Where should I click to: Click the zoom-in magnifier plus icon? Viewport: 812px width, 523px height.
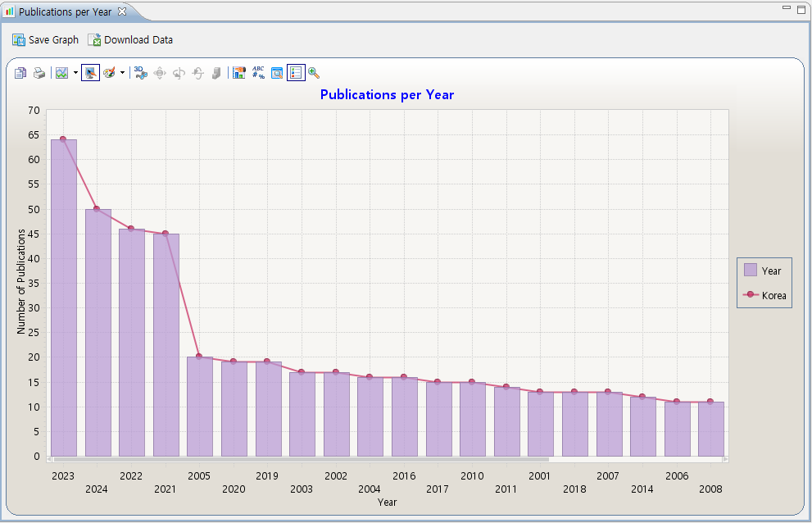(314, 73)
